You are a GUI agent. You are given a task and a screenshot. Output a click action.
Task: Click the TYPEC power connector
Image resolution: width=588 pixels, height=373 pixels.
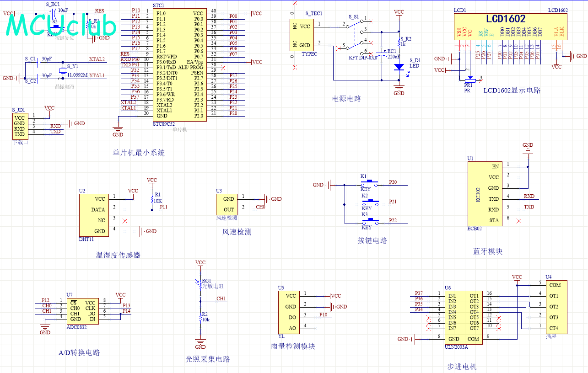tap(302, 36)
